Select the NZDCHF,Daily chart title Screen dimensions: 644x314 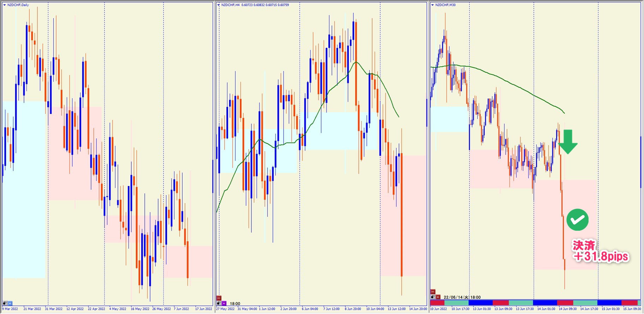coord(18,5)
